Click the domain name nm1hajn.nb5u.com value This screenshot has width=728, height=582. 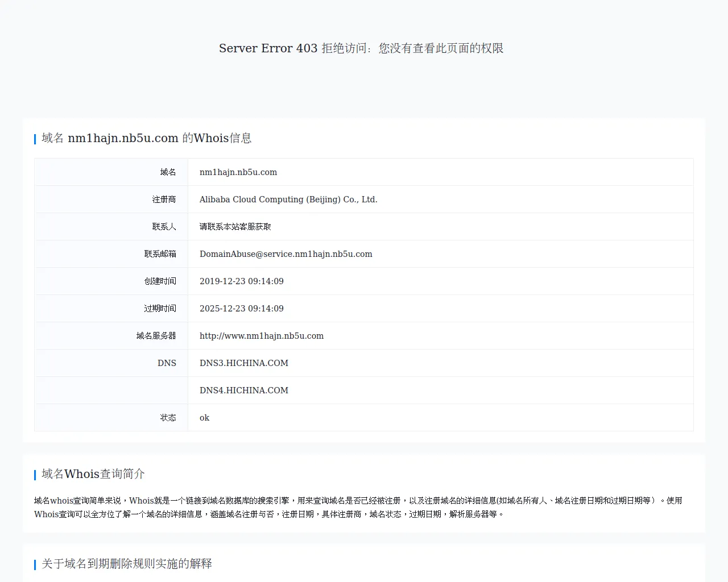pos(238,172)
